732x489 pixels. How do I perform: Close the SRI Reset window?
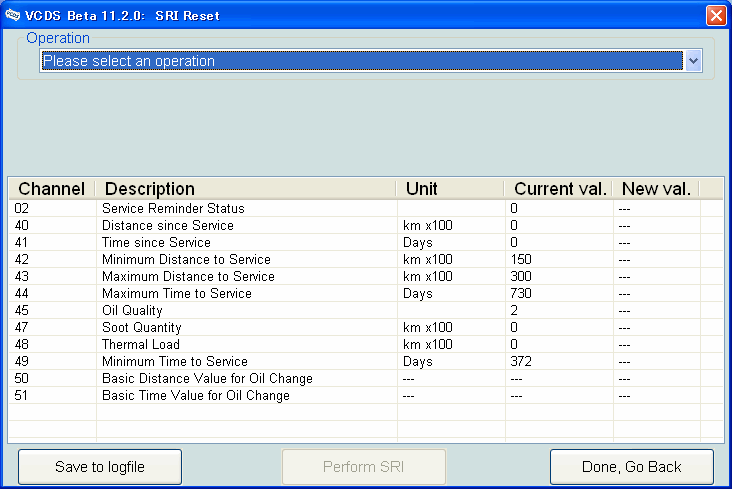click(716, 15)
